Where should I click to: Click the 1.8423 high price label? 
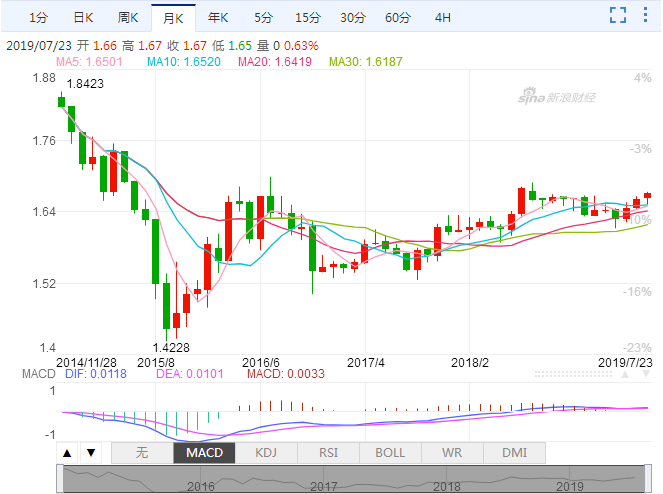pyautogui.click(x=85, y=84)
